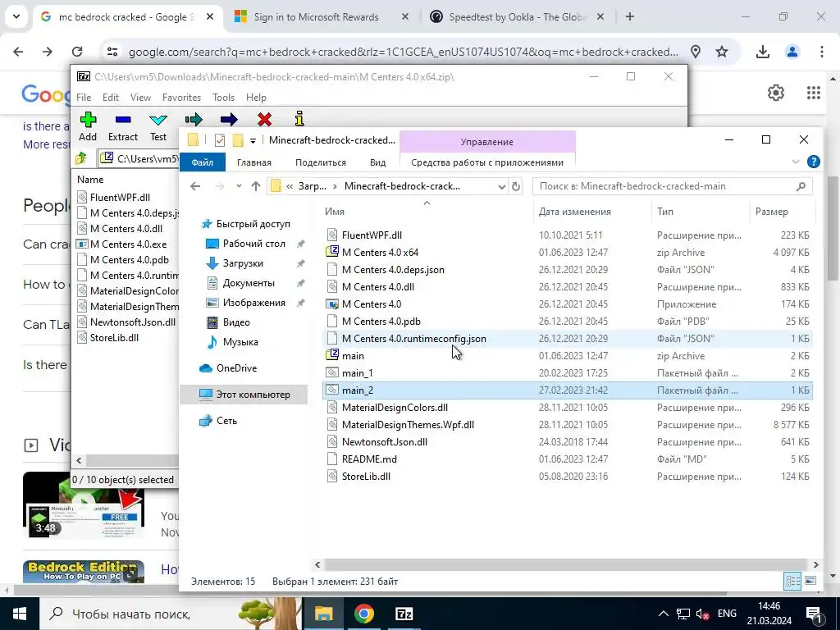
Task: Open recent locations dropdown in Explorer navigation
Action: click(x=239, y=186)
